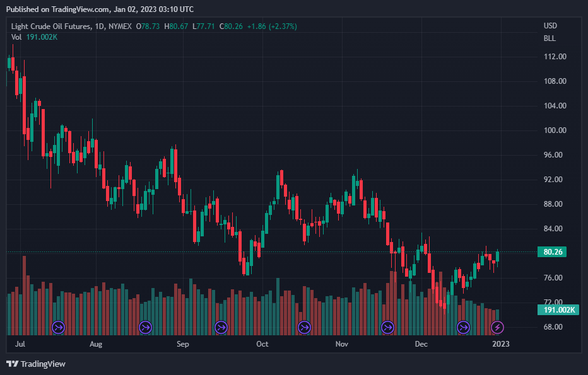Screen dimensions: 588x375
Task: Click the close value C80.26 in header
Action: click(231, 26)
